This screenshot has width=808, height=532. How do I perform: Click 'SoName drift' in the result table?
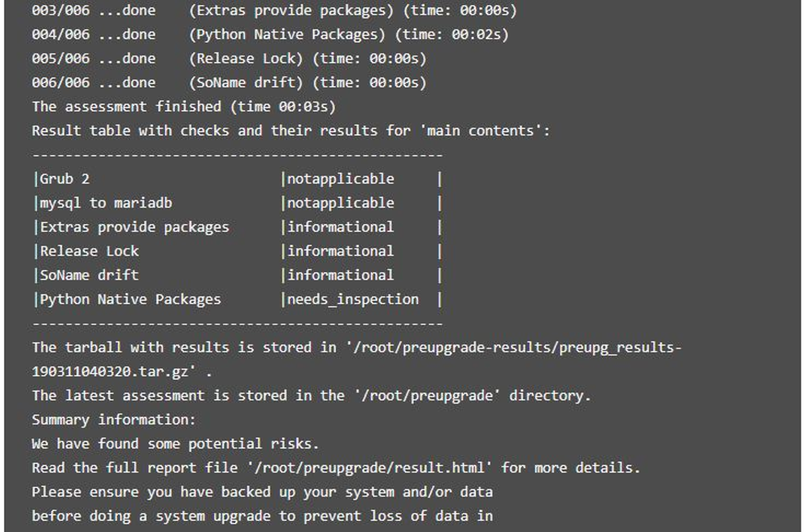tap(89, 276)
